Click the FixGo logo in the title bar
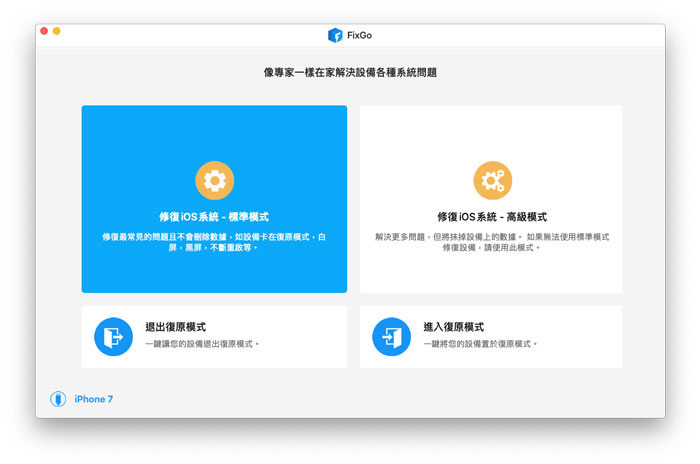Screen dimensions: 700x464 coord(335,35)
